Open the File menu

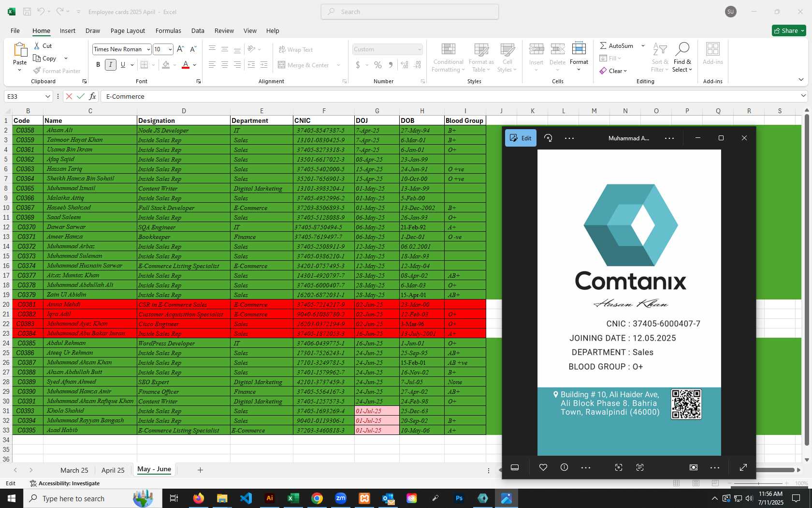pyautogui.click(x=15, y=30)
